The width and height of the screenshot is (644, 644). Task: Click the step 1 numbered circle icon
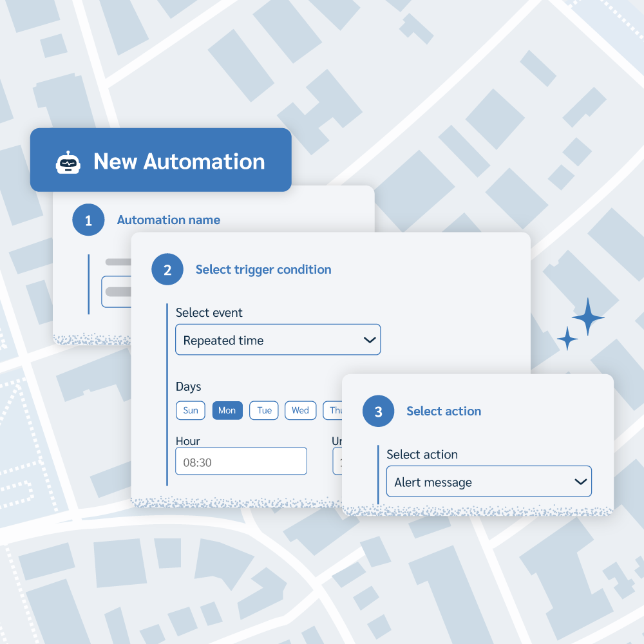pyautogui.click(x=88, y=220)
